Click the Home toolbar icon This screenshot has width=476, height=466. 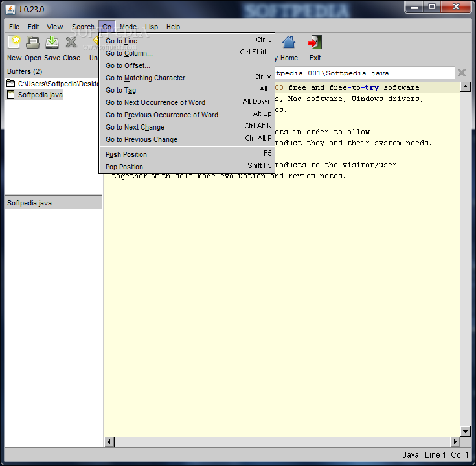(x=289, y=42)
